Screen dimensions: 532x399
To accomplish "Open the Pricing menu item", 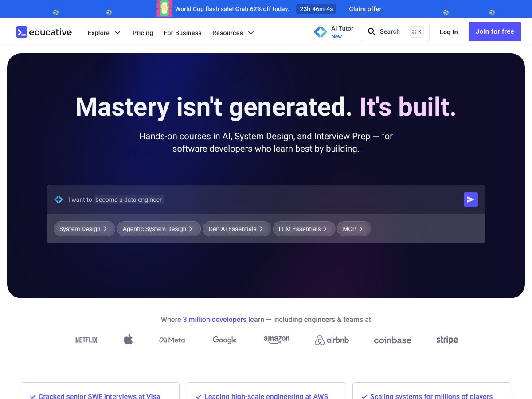I will 143,33.
